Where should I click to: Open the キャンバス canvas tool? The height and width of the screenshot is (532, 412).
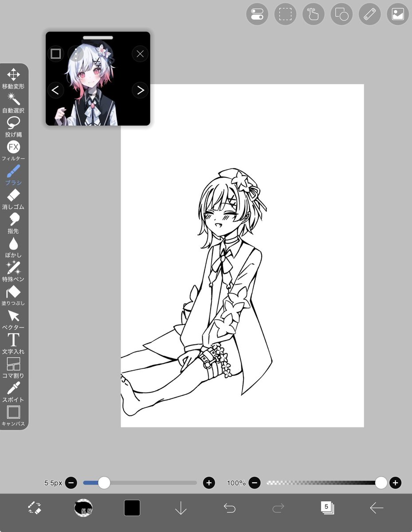pos(13,416)
